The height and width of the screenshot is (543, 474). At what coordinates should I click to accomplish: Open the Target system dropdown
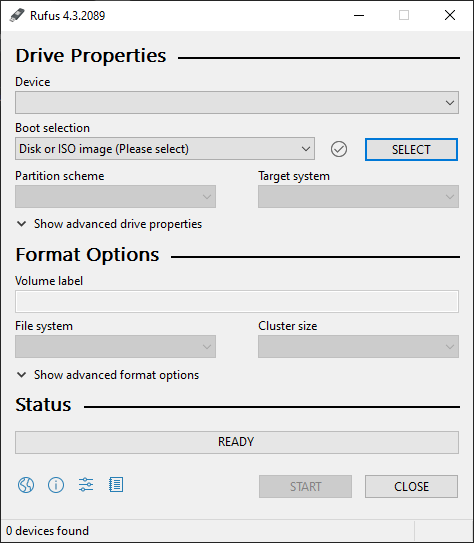358,197
